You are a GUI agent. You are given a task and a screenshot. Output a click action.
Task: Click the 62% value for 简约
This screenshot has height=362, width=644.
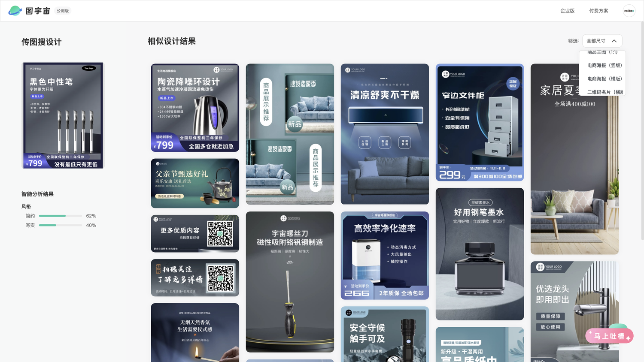[x=91, y=216]
